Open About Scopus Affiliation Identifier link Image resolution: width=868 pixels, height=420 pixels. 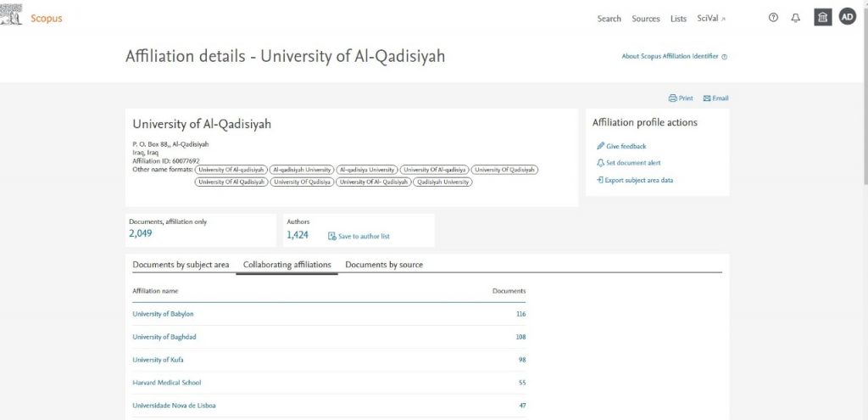tap(670, 57)
